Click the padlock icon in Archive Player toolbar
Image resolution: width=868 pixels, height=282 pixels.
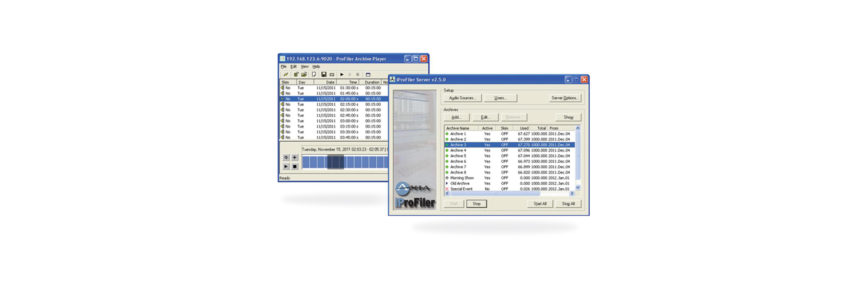click(x=296, y=75)
